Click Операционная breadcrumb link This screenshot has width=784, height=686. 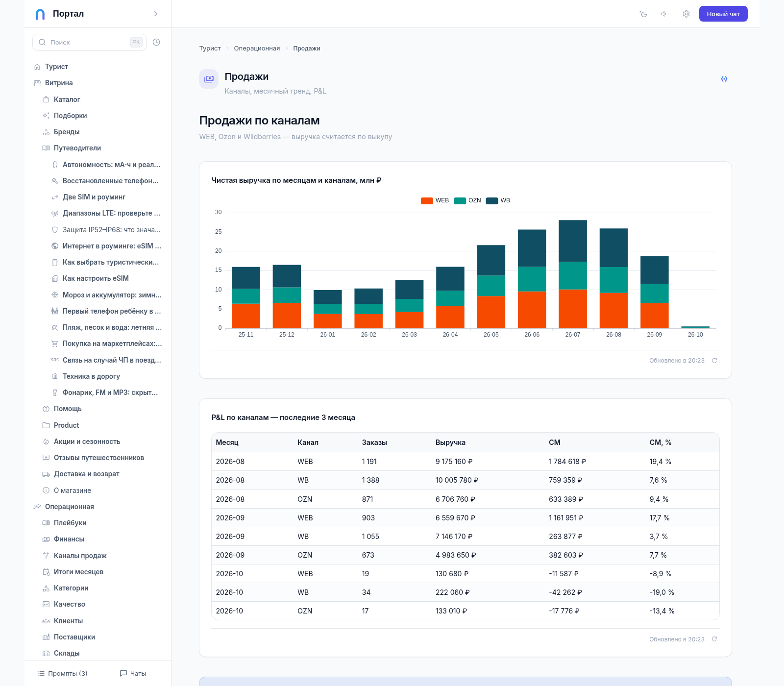coord(257,48)
